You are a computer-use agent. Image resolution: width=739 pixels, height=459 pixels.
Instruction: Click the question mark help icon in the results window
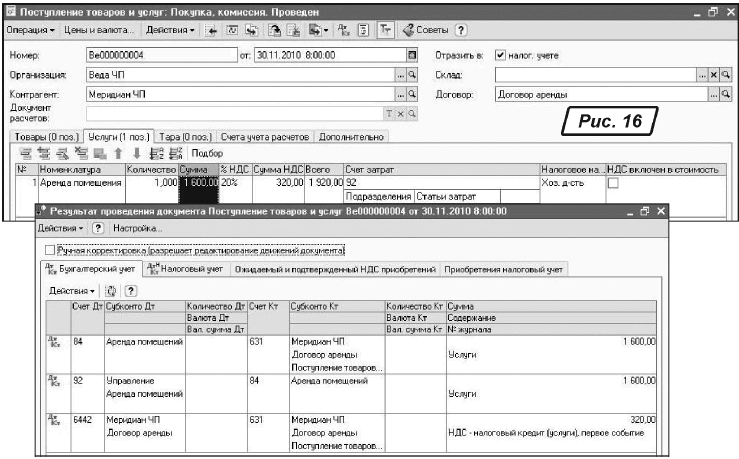tap(98, 229)
